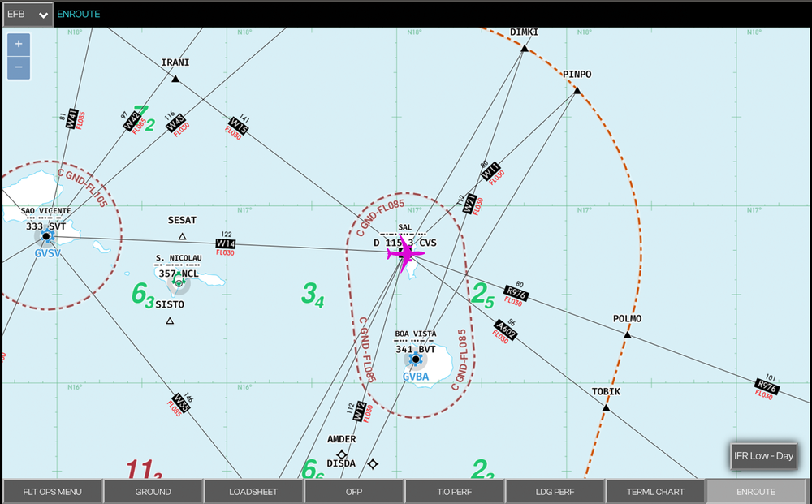Select the GVSV Sao Vicente airport symbol
The height and width of the screenshot is (504, 812).
46,236
